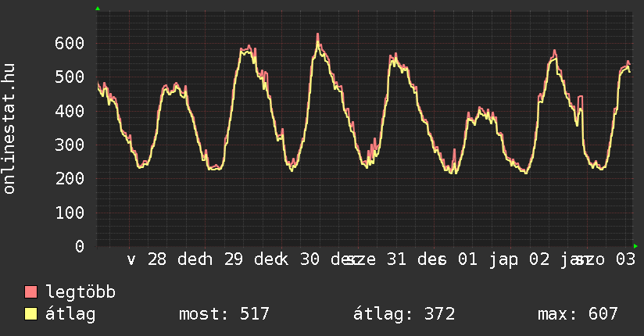This screenshot has height=336, width=644.
Task: Select the '29' date label on X axis
Action: click(234, 260)
